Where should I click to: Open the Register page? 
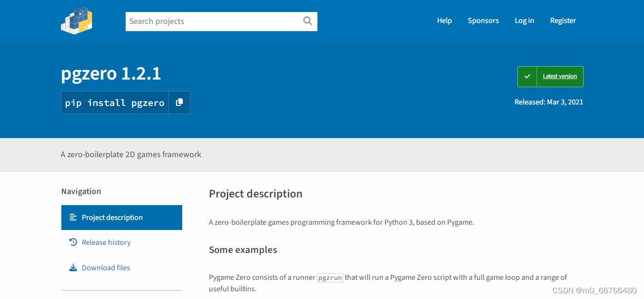click(563, 21)
